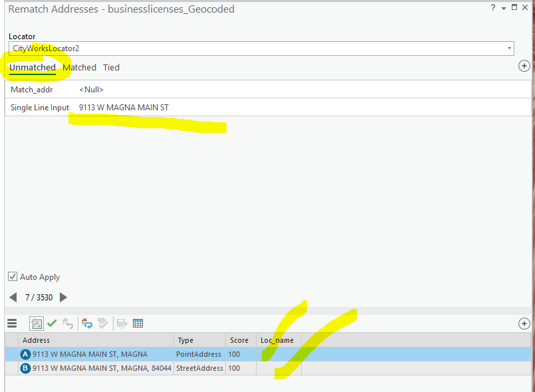Open the candidates table grid icon
Image resolution: width=535 pixels, height=392 pixels.
coord(138,323)
